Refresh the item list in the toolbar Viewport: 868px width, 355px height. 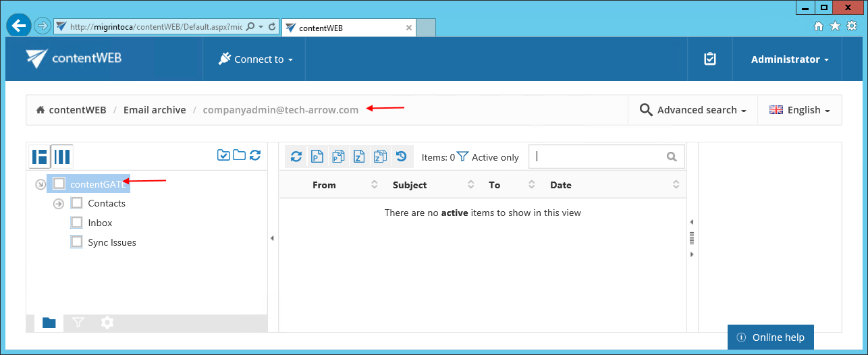296,157
